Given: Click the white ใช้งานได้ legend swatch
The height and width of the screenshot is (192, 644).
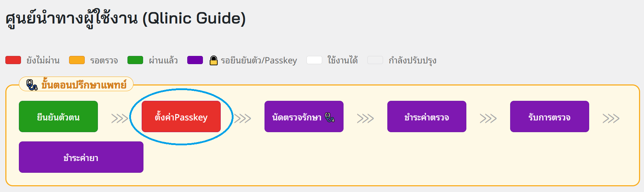Looking at the screenshot, I should coord(314,60).
